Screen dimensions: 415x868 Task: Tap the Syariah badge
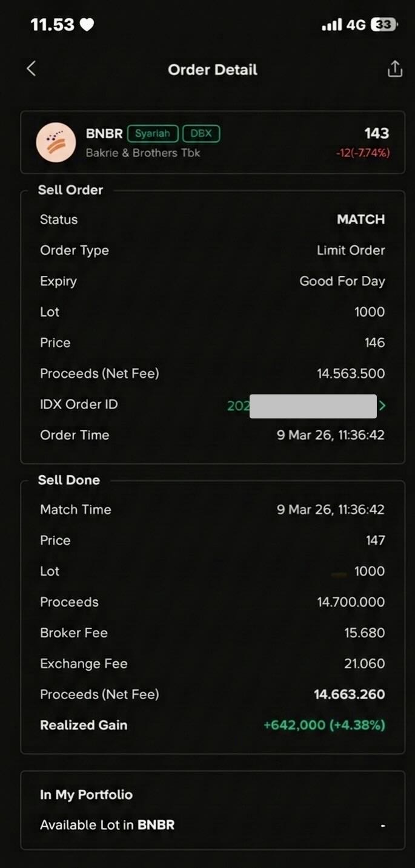pyautogui.click(x=153, y=134)
